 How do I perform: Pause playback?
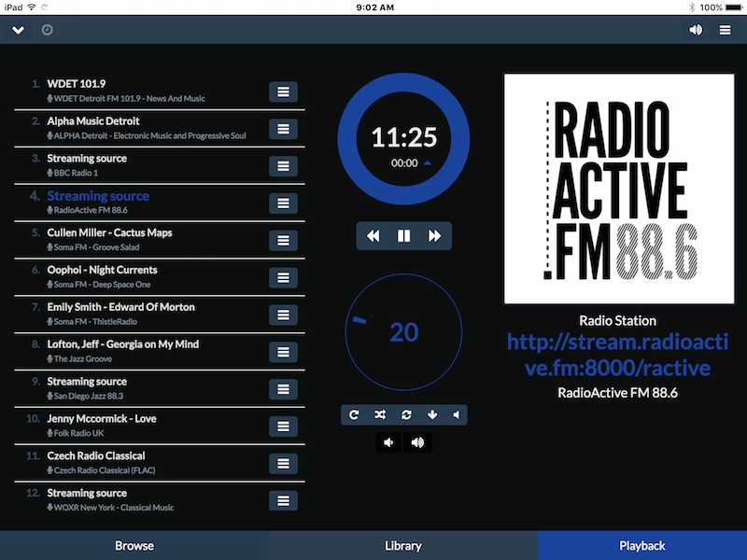click(x=403, y=236)
